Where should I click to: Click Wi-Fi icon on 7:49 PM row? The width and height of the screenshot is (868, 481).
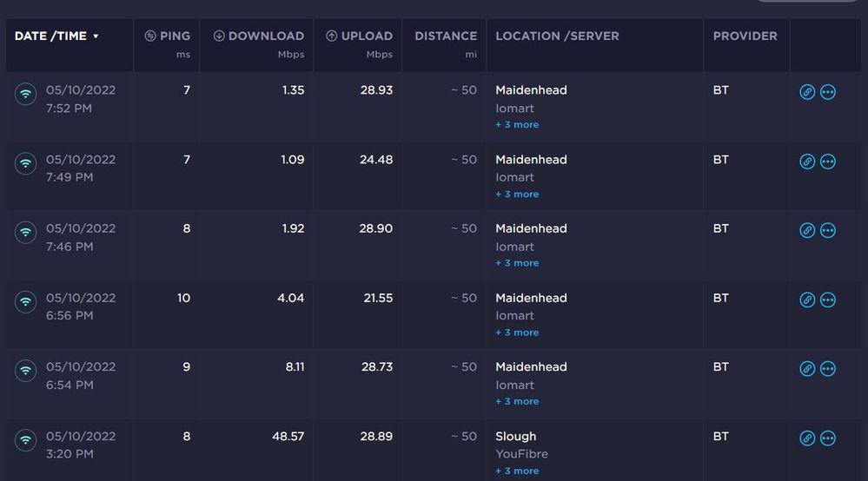click(x=26, y=162)
